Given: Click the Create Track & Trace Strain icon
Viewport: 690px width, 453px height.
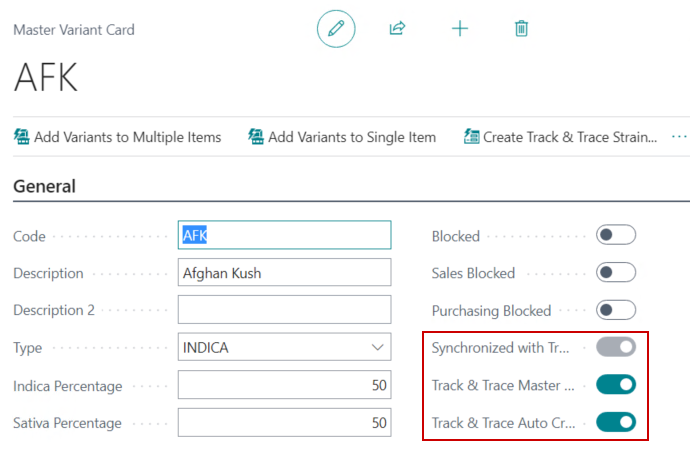Looking at the screenshot, I should [472, 137].
